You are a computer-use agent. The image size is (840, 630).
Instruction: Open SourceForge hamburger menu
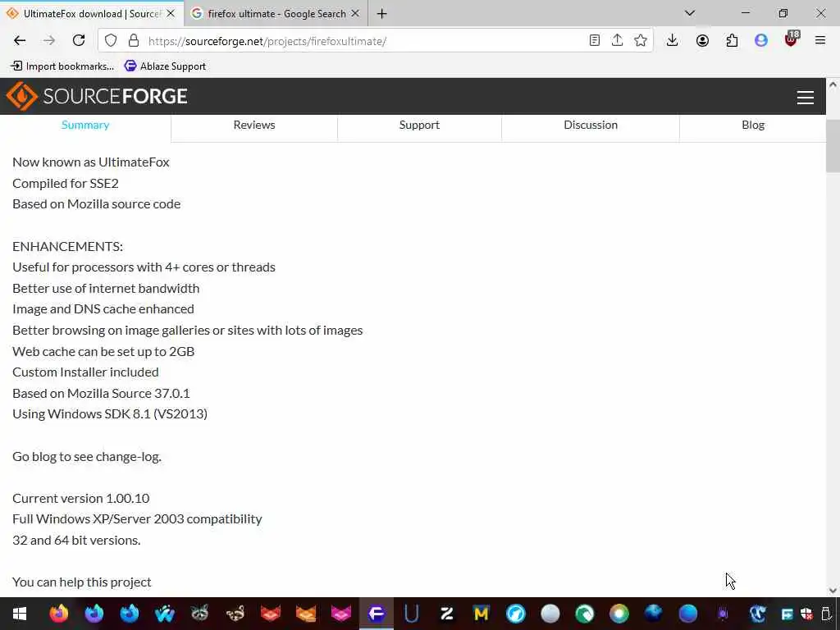pyautogui.click(x=806, y=98)
